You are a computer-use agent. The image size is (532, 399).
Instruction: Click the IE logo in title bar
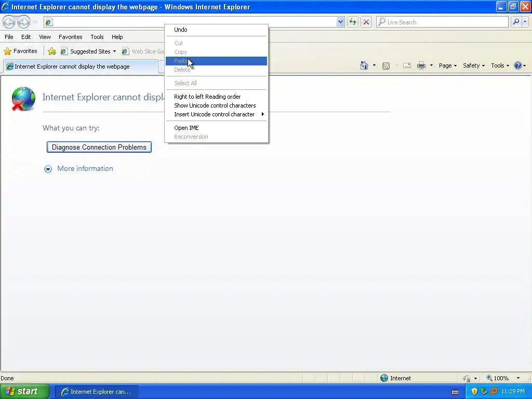coord(5,6)
